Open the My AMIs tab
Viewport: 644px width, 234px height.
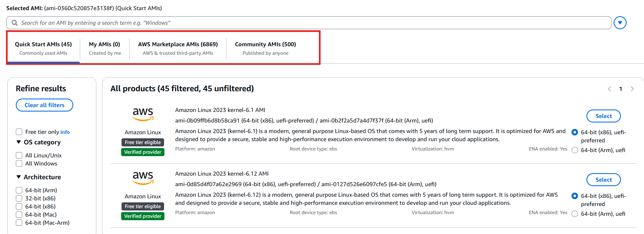[x=104, y=48]
